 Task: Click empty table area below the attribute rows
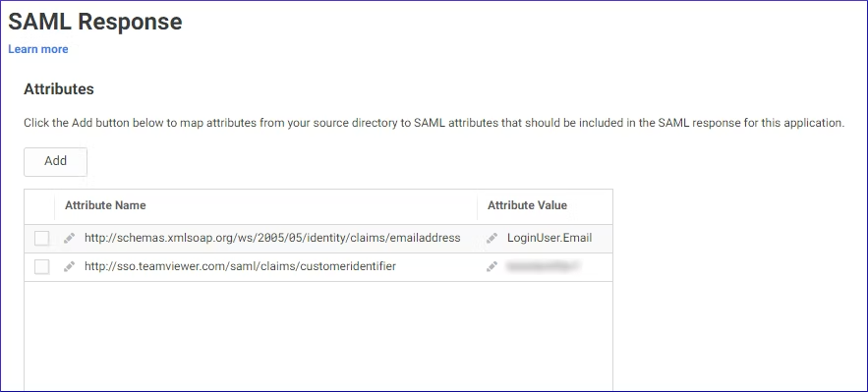click(318, 336)
